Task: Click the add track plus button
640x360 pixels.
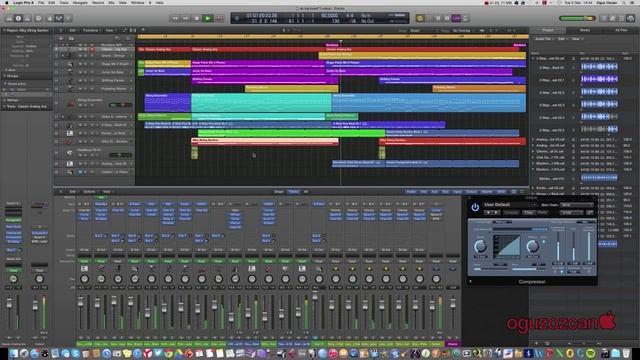Action: [x=61, y=38]
